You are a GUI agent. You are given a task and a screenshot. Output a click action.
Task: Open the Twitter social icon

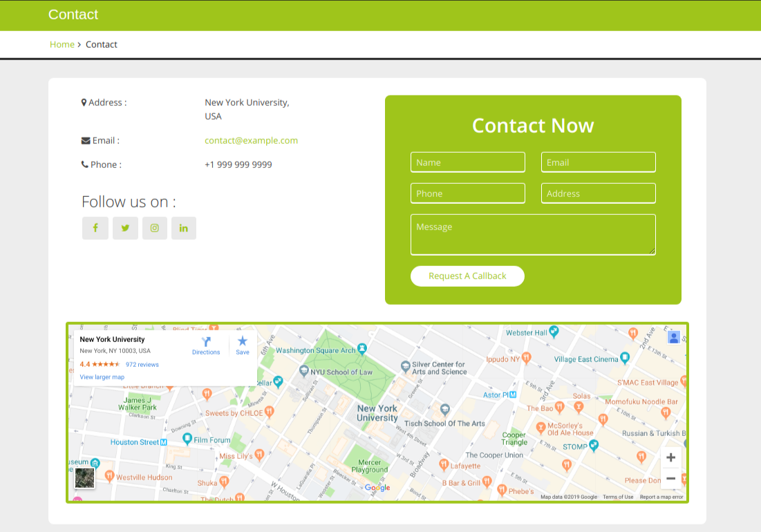[125, 228]
